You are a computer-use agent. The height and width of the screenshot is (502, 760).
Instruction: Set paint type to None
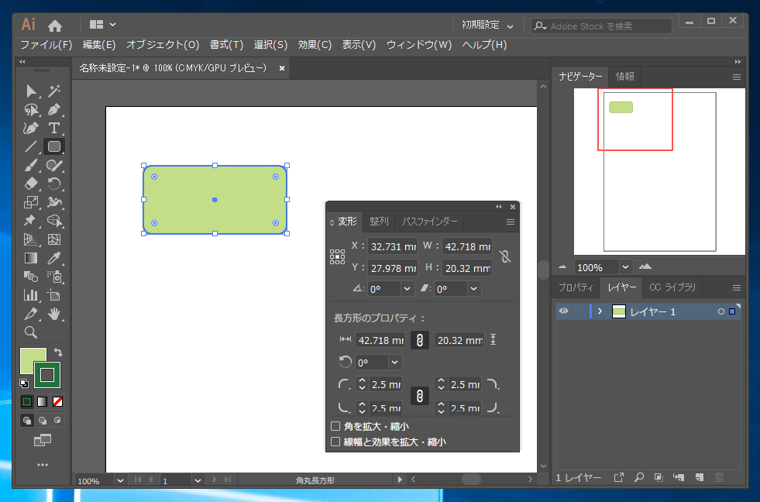click(58, 402)
